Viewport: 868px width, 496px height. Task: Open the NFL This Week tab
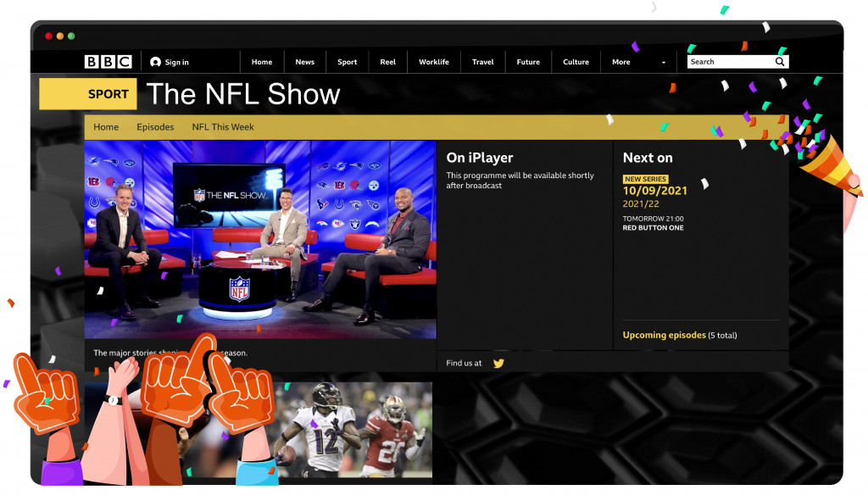tap(223, 127)
